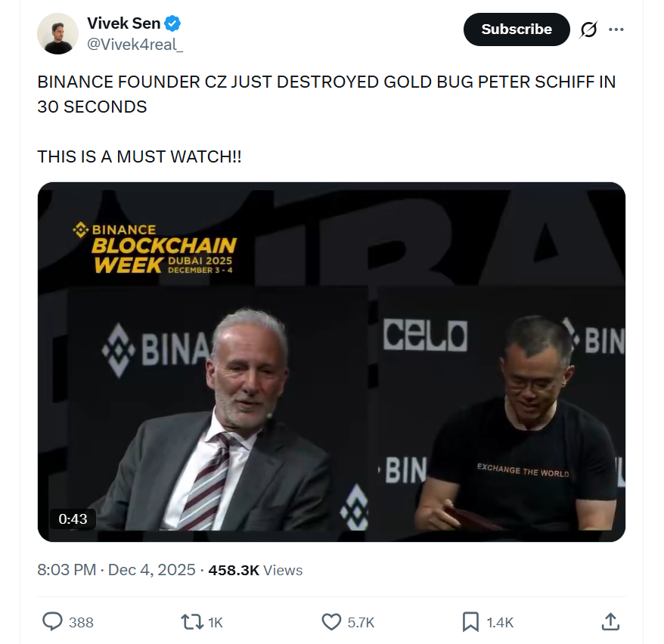664x644 pixels.
Task: Play the embedded video
Action: pos(330,361)
